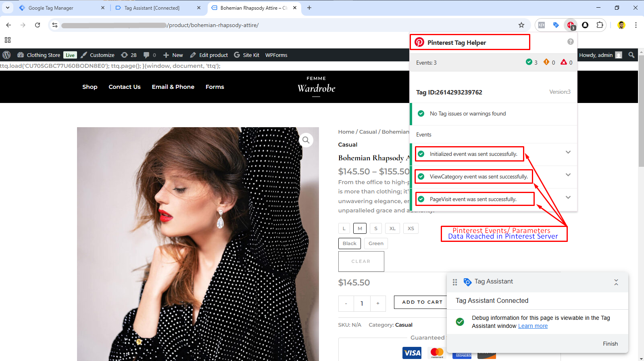Image resolution: width=644 pixels, height=361 pixels.
Task: Open the Tag Assistant extension icon
Action: pyautogui.click(x=556, y=25)
